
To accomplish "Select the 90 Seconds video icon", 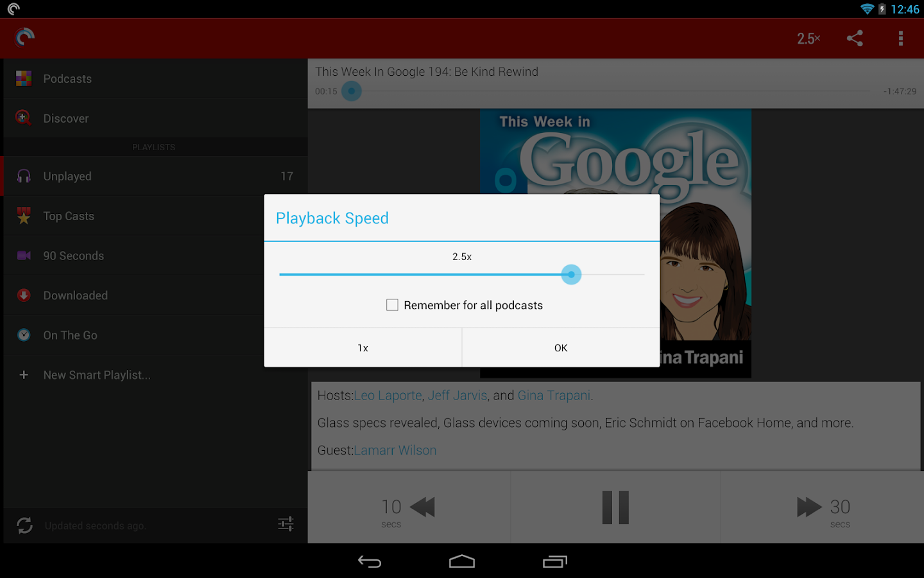I will coord(24,256).
